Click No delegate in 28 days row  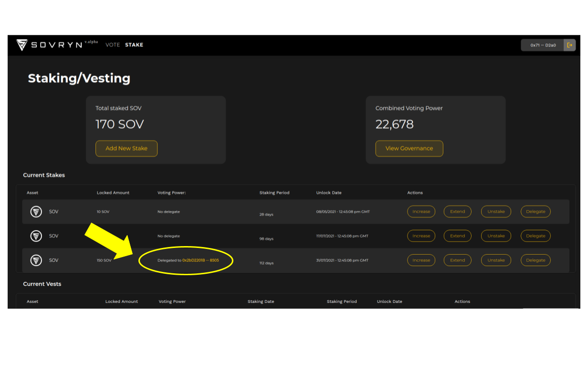[169, 212]
